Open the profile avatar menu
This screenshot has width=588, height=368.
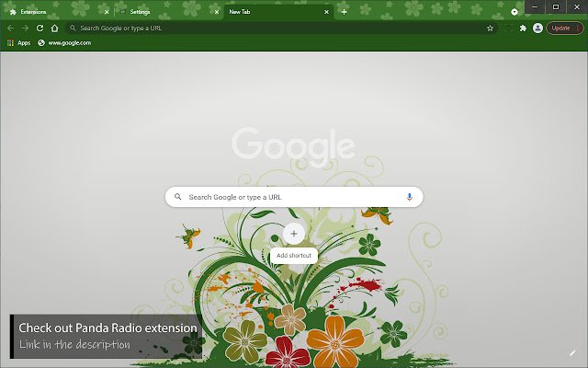(x=537, y=29)
